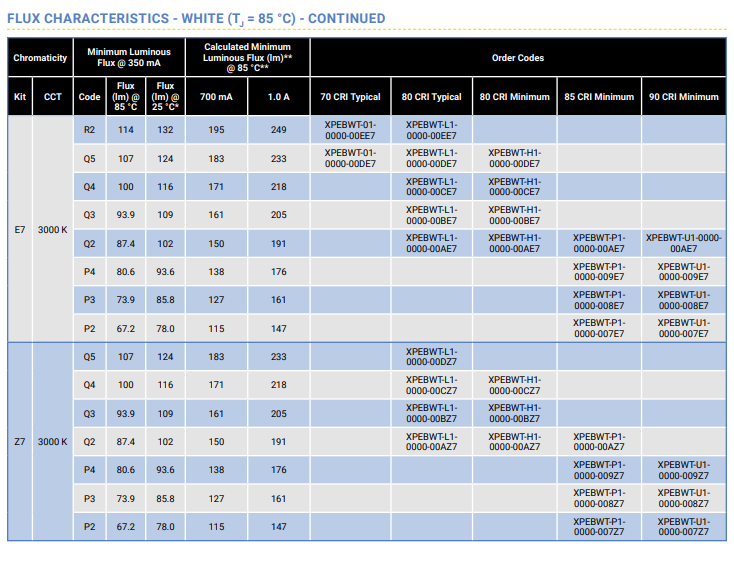This screenshot has height=561, width=734.
Task: Click order code XPEBWT-P1-0000-009E7
Action: click(599, 272)
